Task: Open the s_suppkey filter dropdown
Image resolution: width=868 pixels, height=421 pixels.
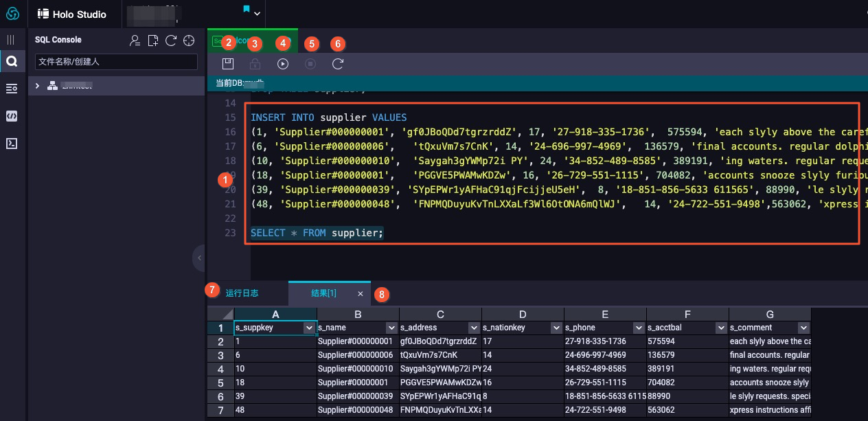Action: (309, 328)
